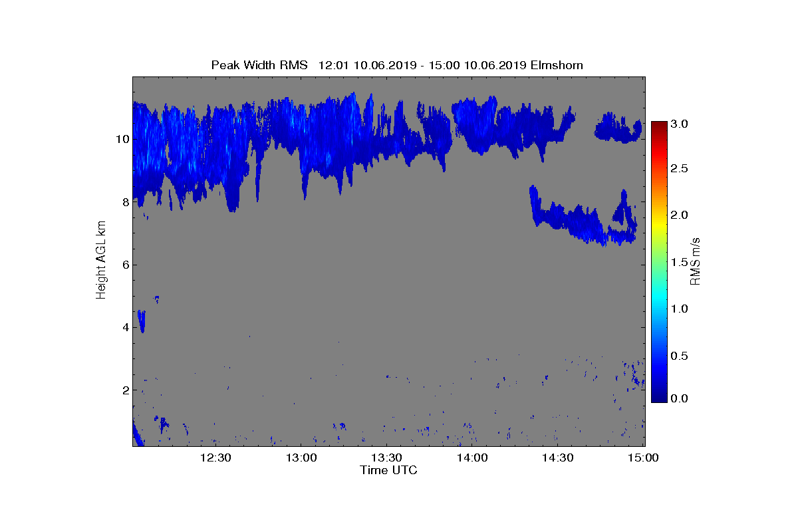Click colorbar value 2.5
798x532 pixels.
point(680,169)
